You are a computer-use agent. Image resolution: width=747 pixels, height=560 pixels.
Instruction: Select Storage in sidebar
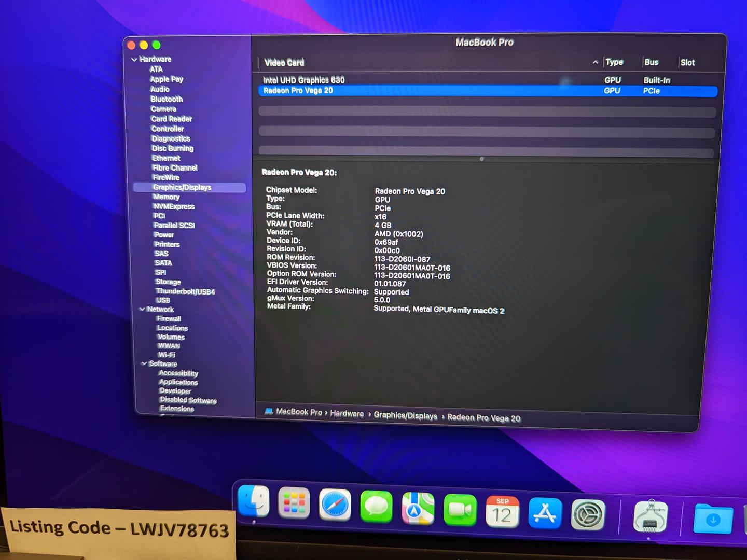coord(168,282)
